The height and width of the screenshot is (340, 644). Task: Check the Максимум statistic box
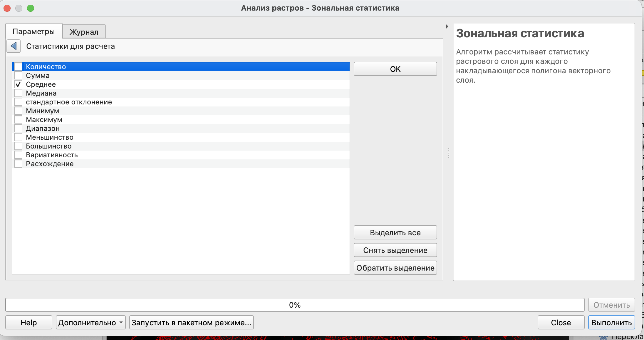[x=18, y=120]
